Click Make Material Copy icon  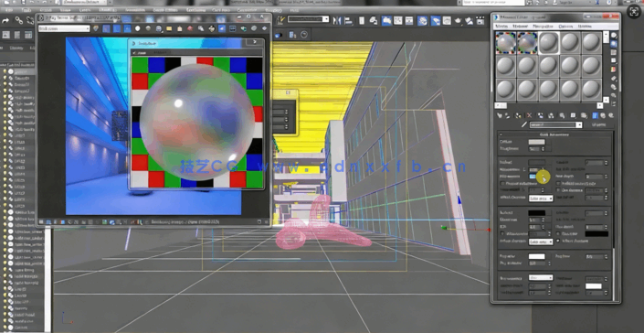coord(540,115)
